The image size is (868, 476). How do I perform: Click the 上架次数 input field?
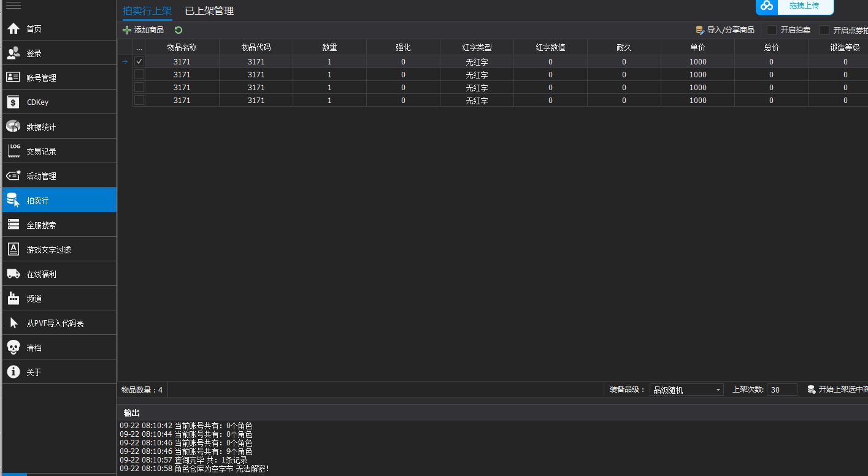click(x=782, y=390)
